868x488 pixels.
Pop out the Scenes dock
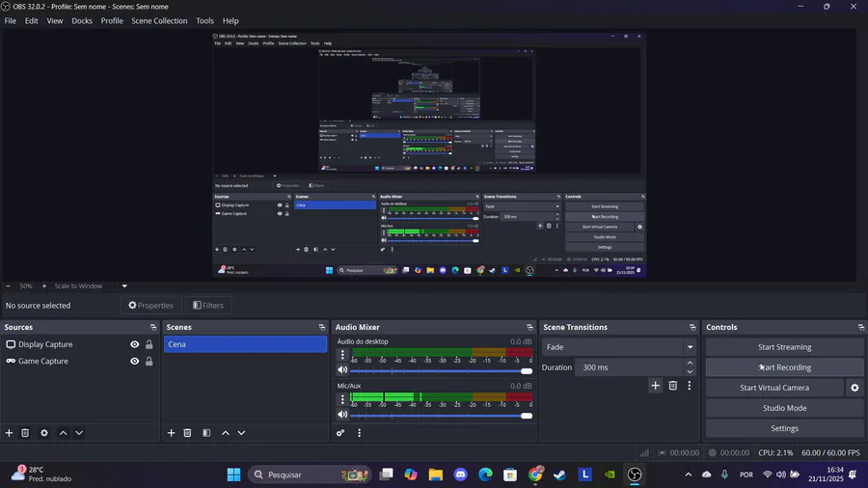pos(321,327)
